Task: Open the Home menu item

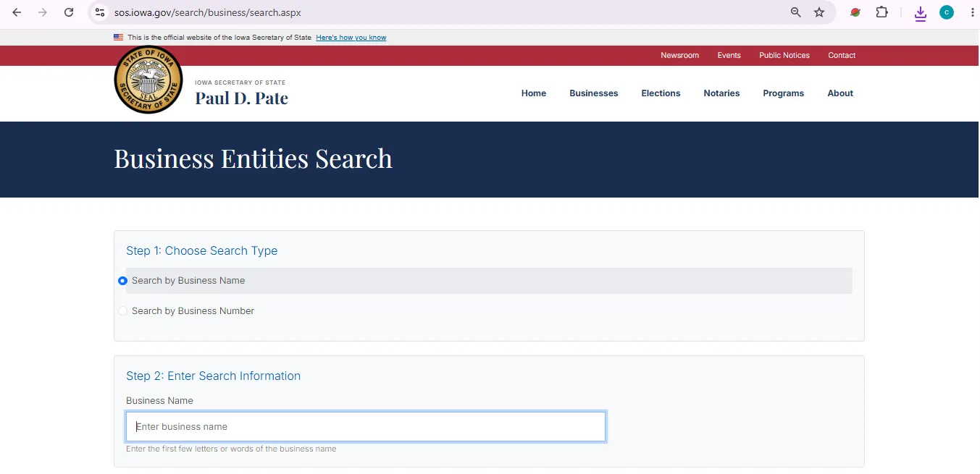Action: click(534, 93)
